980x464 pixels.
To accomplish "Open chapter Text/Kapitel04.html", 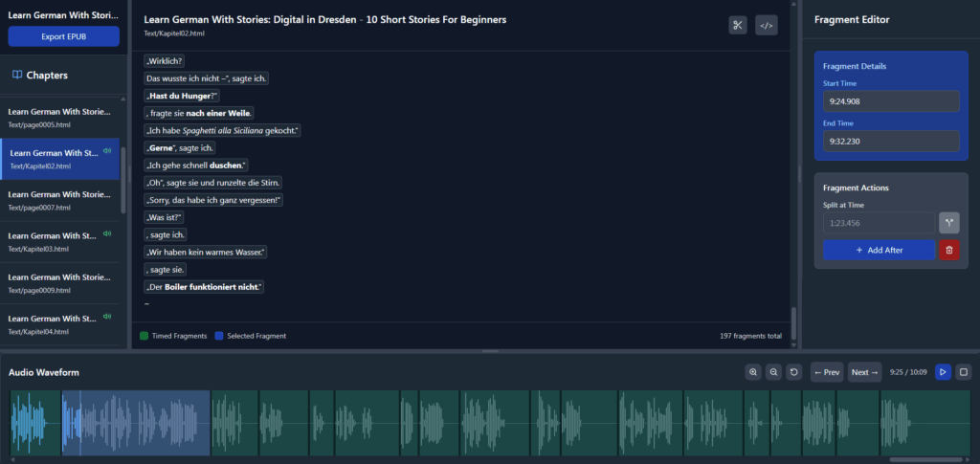I will pos(59,324).
